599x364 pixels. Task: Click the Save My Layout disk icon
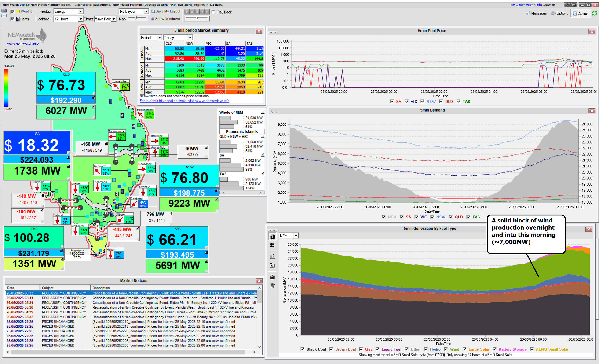point(153,11)
